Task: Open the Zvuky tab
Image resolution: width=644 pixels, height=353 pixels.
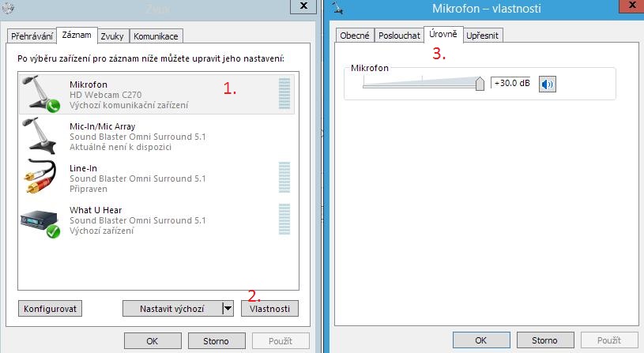Action: 112,36
